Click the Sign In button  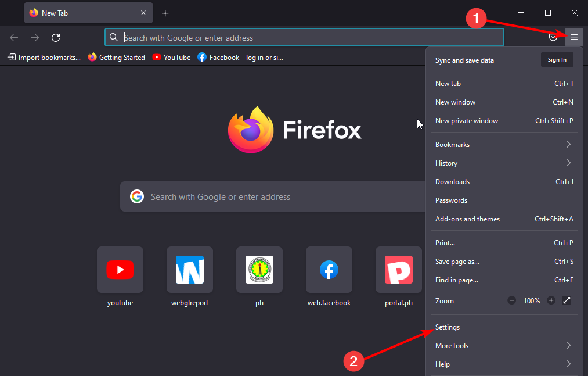557,59
